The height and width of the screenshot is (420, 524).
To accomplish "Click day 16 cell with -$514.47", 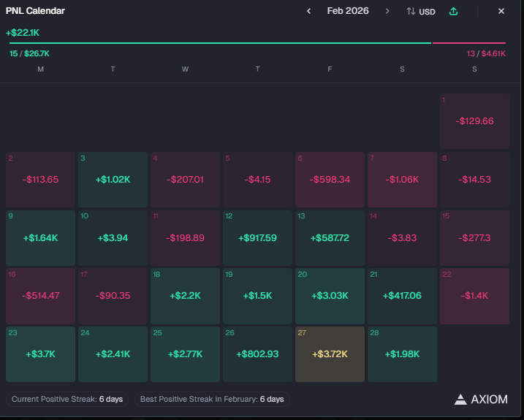I will point(40,296).
